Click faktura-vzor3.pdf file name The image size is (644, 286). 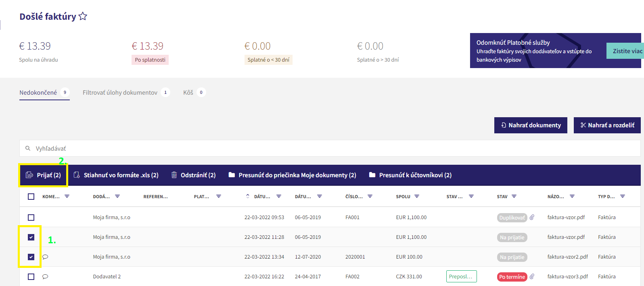click(567, 276)
